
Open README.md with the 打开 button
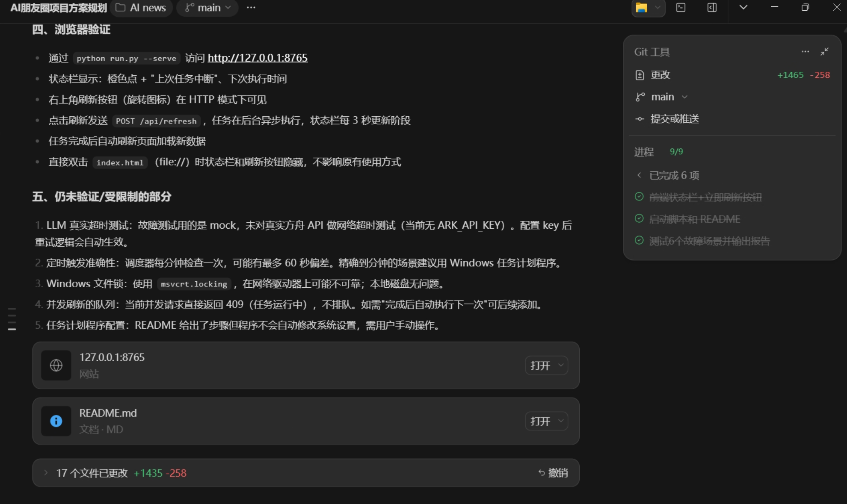click(540, 421)
